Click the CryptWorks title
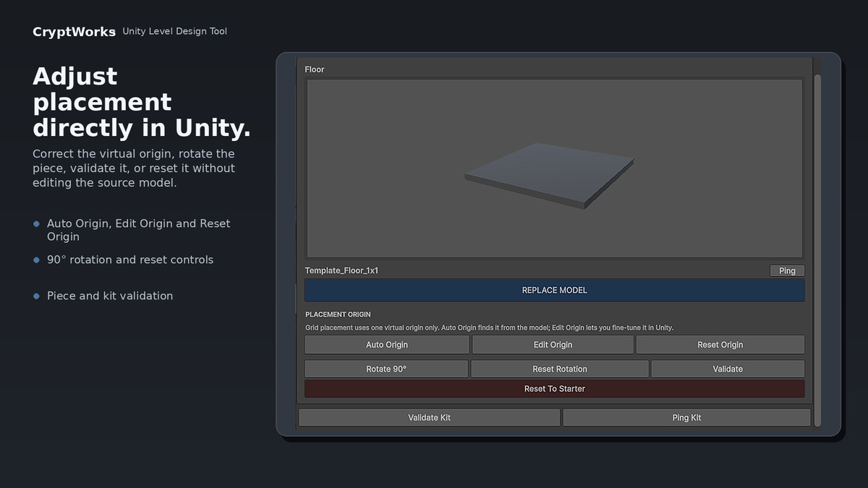This screenshot has width=868, height=488. 74,32
